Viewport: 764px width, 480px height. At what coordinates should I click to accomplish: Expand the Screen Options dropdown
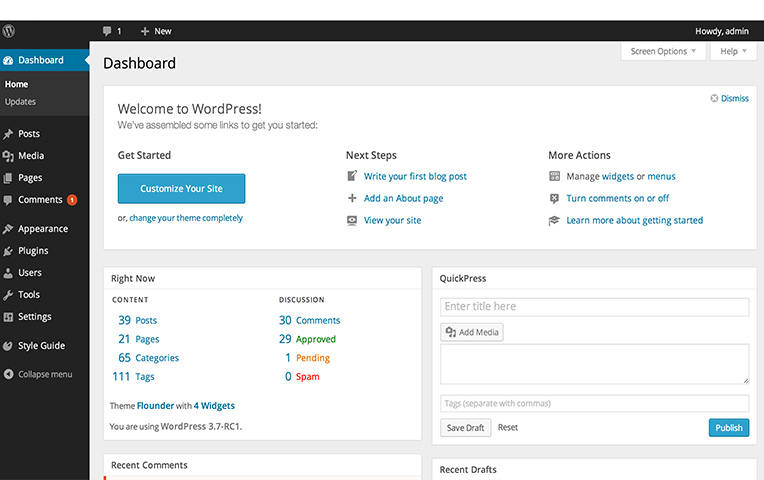pyautogui.click(x=663, y=51)
